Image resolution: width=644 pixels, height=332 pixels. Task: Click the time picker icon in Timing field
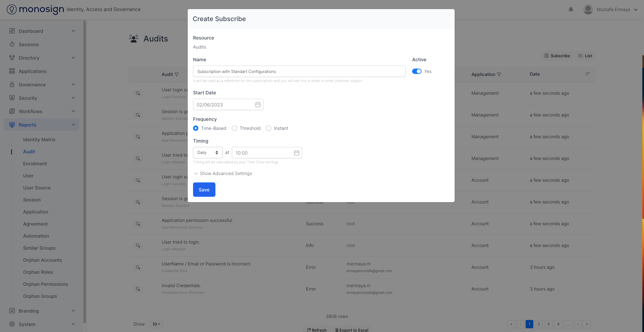point(296,153)
